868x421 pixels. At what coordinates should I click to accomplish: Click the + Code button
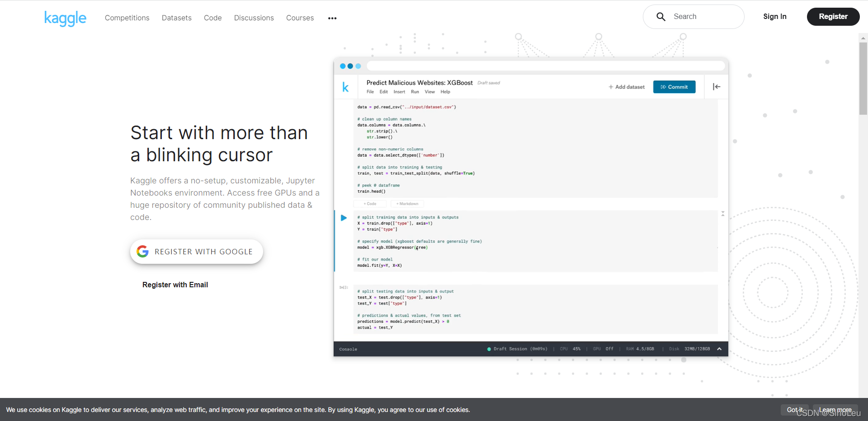coord(370,204)
